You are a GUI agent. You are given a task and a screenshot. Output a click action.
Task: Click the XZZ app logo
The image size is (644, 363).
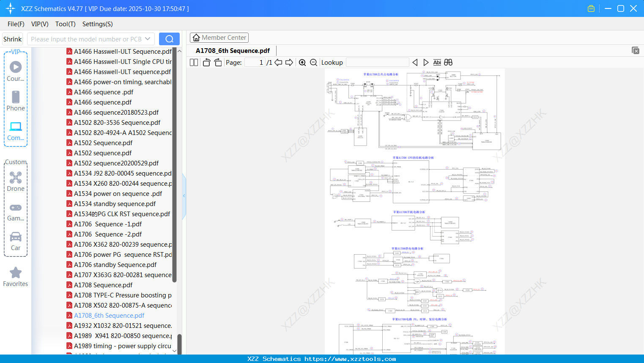tap(11, 8)
